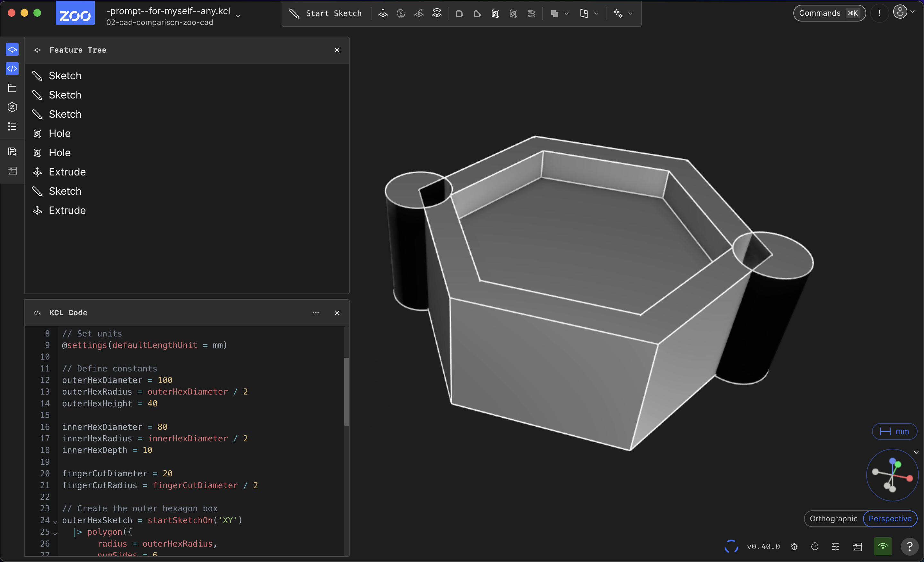Select the Chamfer tool icon
The image size is (924, 562).
pos(477,14)
